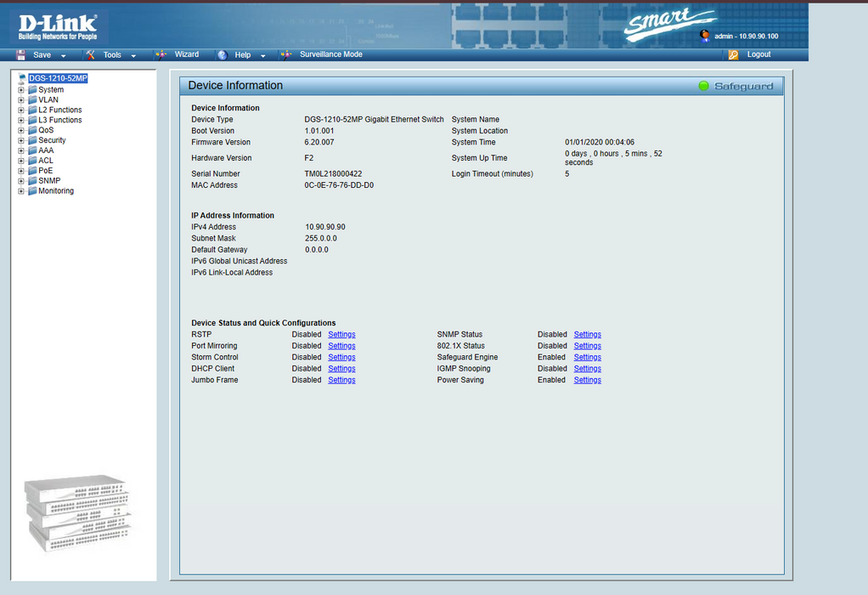Click the SNMP folder icon
The height and width of the screenshot is (595, 868).
(32, 180)
